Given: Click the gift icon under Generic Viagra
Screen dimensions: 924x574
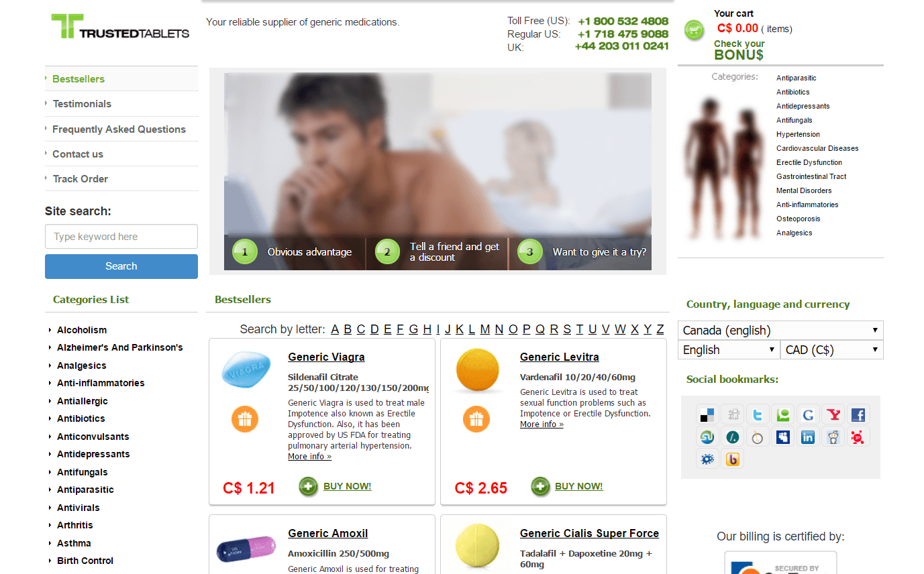Looking at the screenshot, I should 245,419.
